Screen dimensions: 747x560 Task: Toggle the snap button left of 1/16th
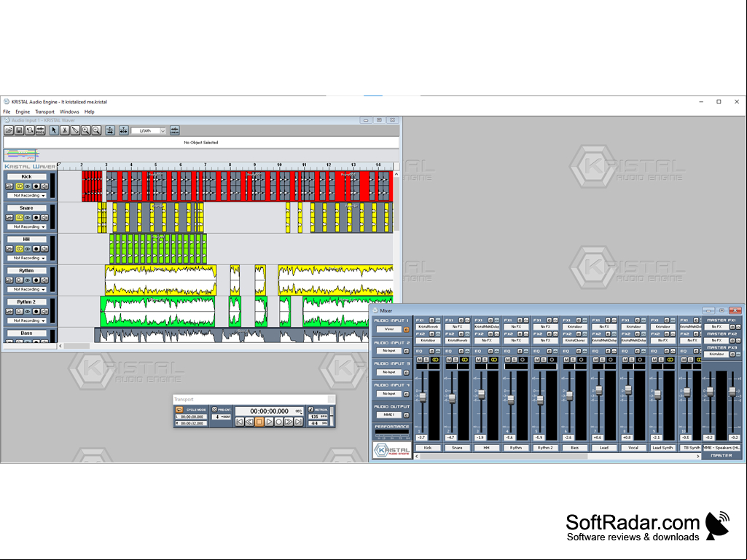pos(123,130)
